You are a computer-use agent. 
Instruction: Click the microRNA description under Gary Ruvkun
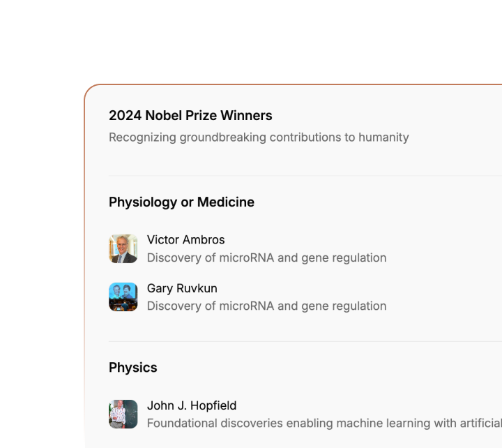(266, 306)
